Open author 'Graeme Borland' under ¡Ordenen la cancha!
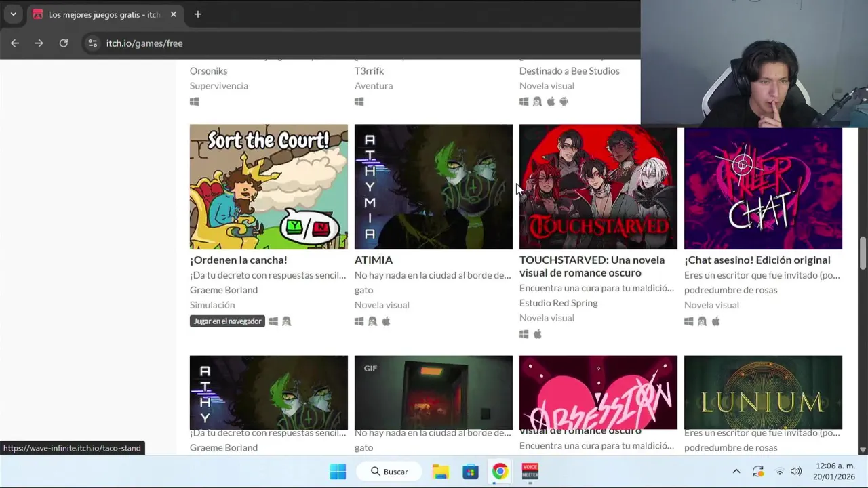This screenshot has height=488, width=868. [224, 290]
